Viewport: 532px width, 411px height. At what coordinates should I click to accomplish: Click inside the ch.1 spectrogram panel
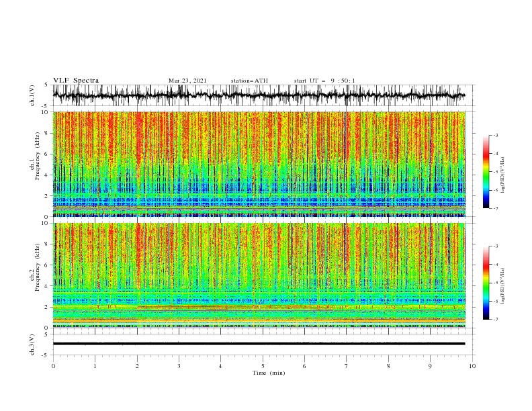click(x=259, y=164)
